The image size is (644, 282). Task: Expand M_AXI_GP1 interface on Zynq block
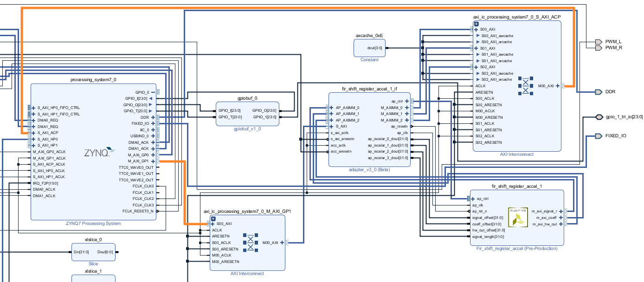[153, 161]
